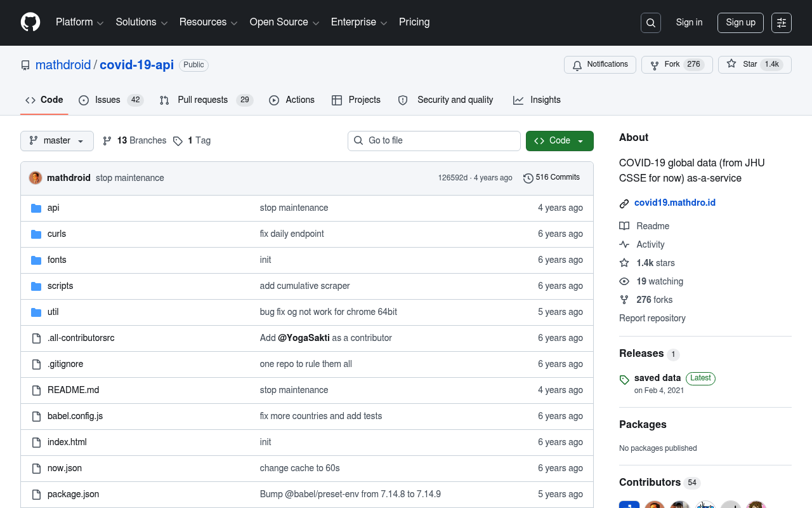
Task: Switch to the Actions tab
Action: tap(292, 100)
